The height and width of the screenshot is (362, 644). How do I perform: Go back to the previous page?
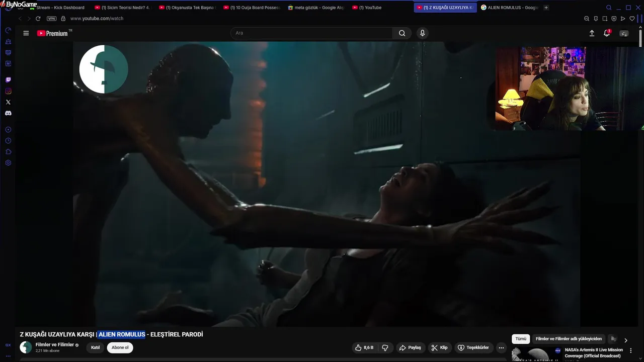coord(20,19)
